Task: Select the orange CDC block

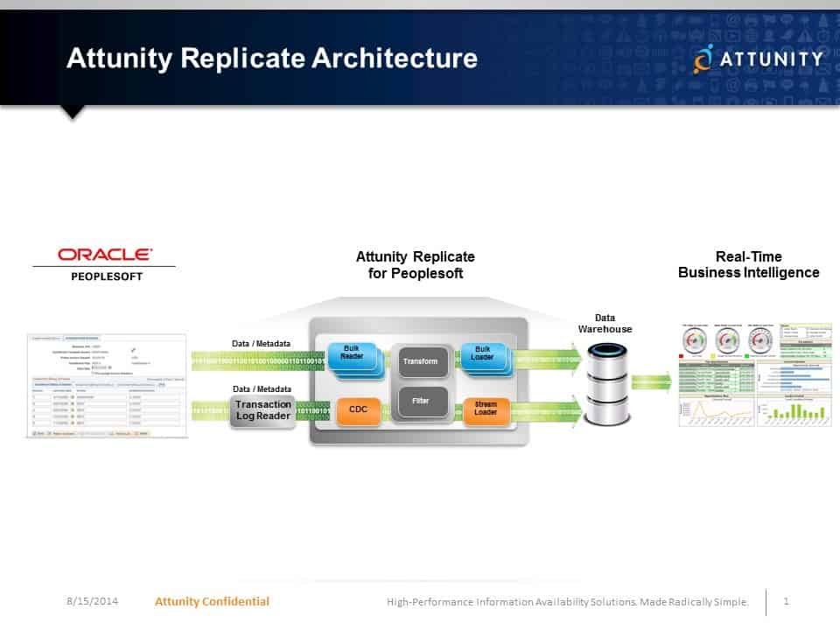Action: (x=359, y=411)
